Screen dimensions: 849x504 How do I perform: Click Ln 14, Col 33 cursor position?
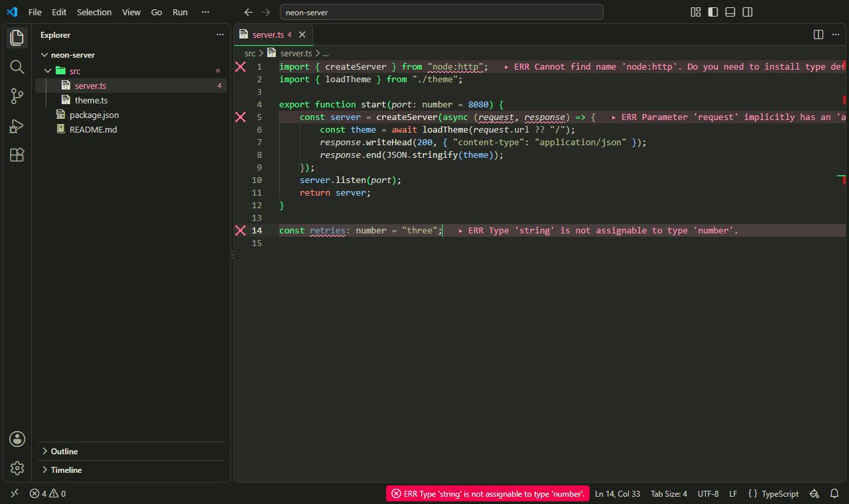[x=618, y=493]
